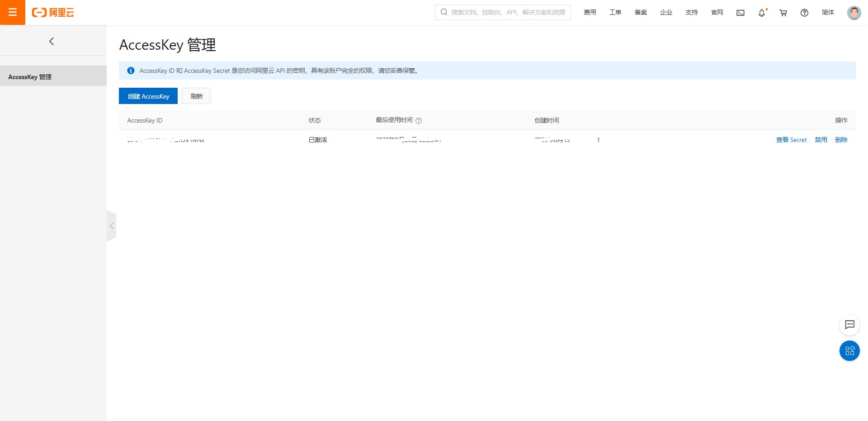Switch language via 简体
This screenshot has height=421, width=868.
tap(828, 13)
